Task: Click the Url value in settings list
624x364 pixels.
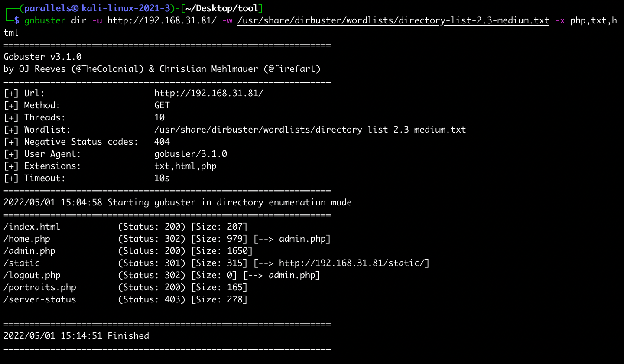Action: (x=208, y=93)
